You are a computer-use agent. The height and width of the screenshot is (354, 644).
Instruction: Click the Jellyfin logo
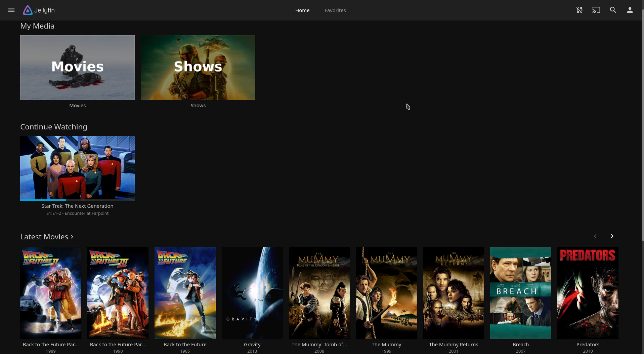click(x=39, y=10)
